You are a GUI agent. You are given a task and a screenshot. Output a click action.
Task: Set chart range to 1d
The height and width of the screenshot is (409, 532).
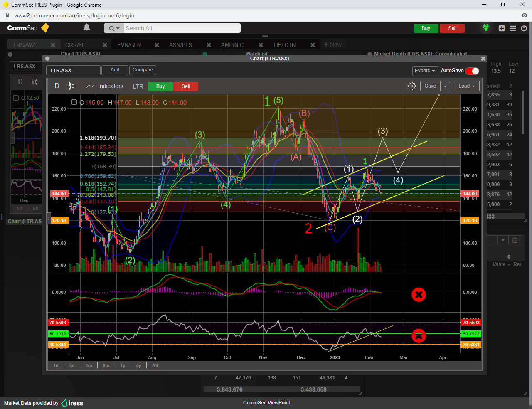pyautogui.click(x=56, y=365)
